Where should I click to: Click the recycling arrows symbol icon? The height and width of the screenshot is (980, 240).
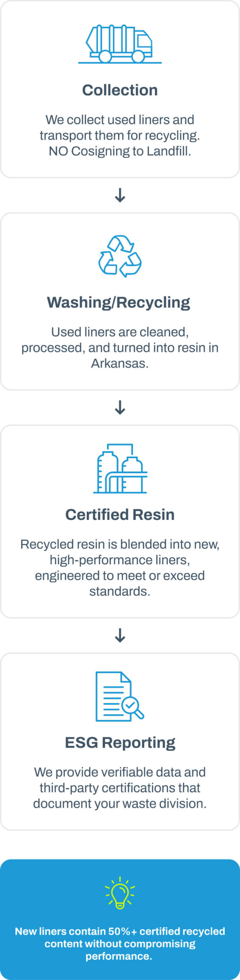pos(120,256)
